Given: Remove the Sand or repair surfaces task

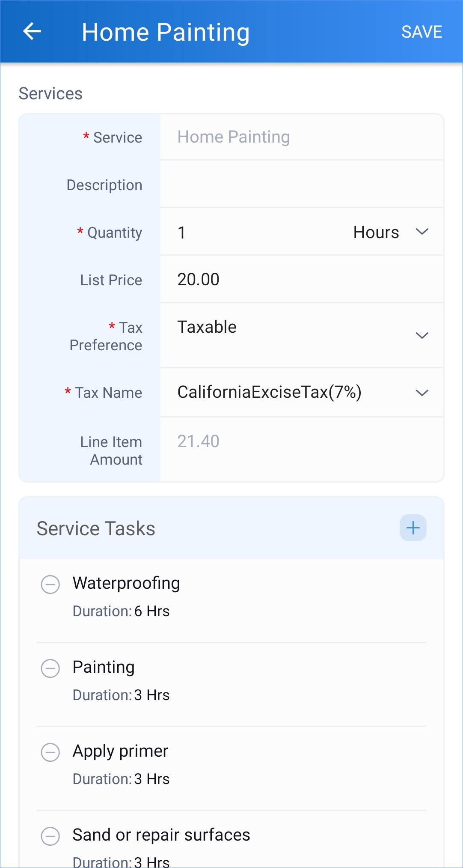Looking at the screenshot, I should pos(50,836).
